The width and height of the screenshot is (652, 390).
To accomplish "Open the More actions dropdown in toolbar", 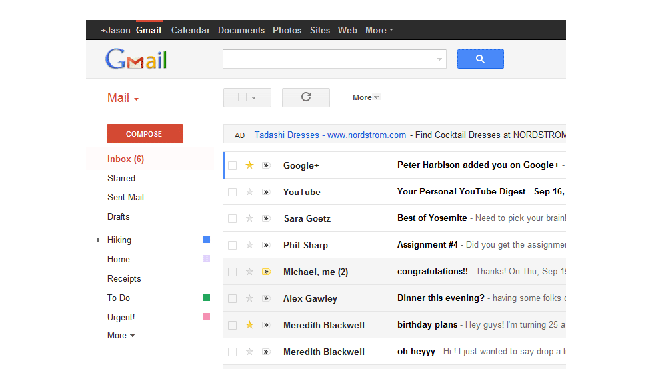I will coord(366,97).
